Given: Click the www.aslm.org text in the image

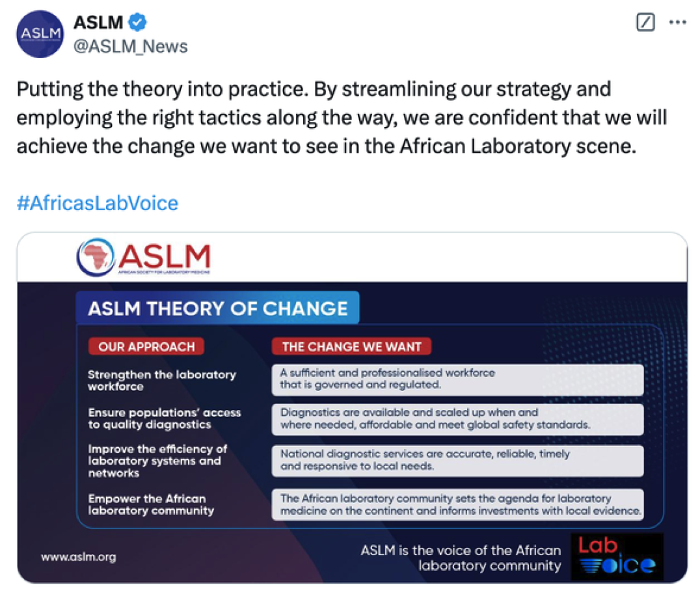Looking at the screenshot, I should tap(79, 556).
